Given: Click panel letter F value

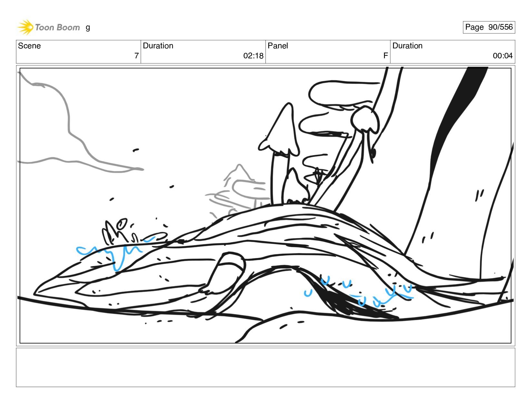Looking at the screenshot, I should 385,56.
